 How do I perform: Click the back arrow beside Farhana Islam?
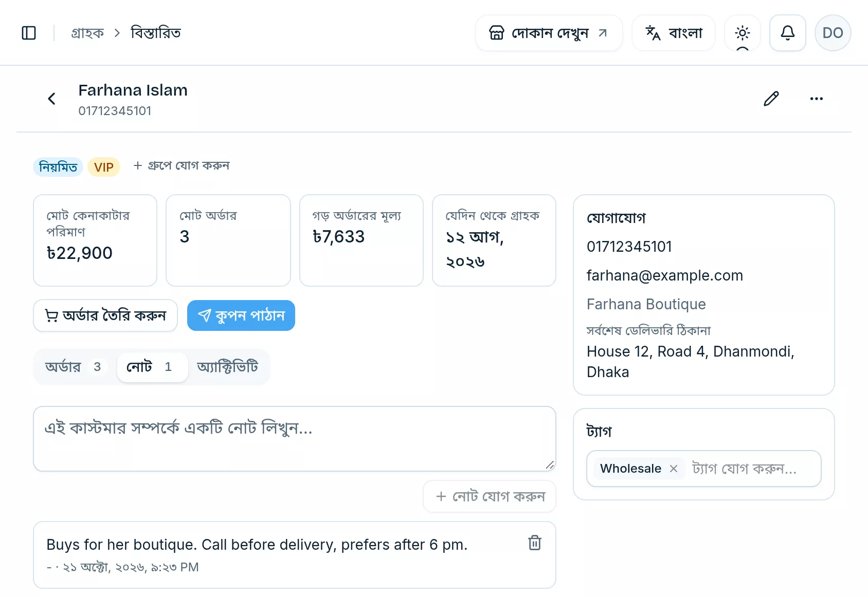51,99
